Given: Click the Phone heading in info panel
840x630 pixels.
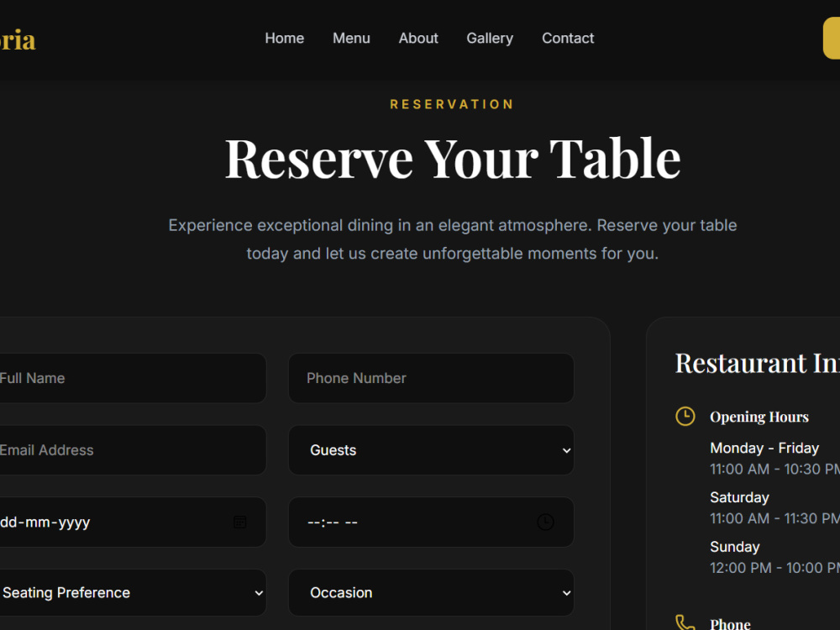Looking at the screenshot, I should [x=730, y=623].
